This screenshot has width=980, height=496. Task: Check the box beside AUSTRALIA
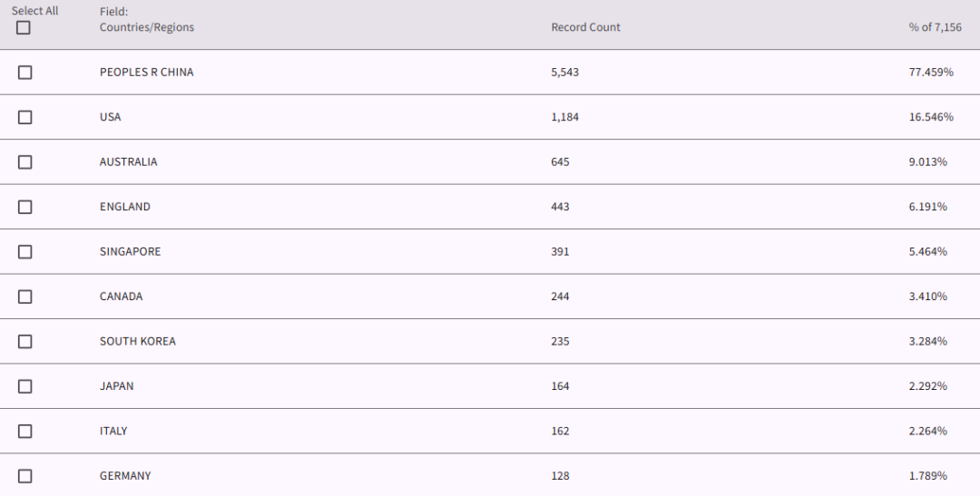(25, 162)
